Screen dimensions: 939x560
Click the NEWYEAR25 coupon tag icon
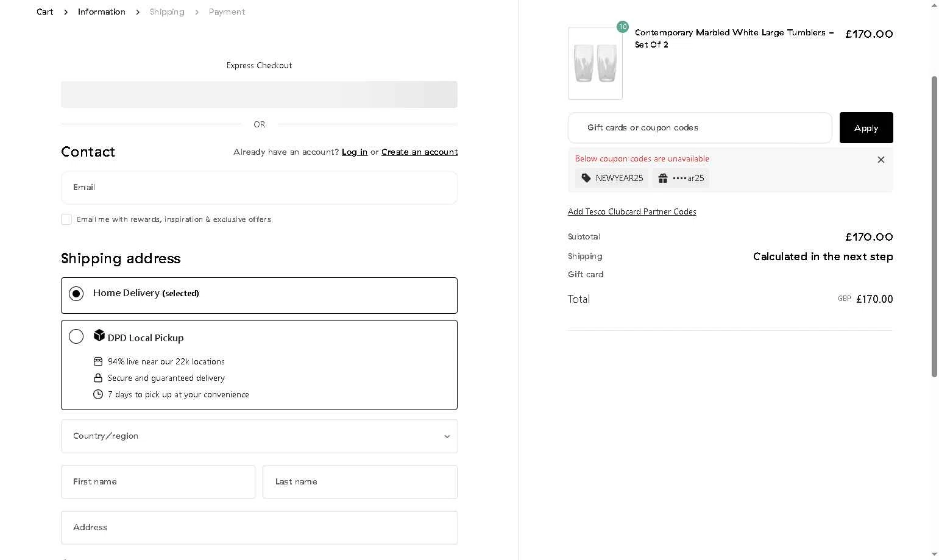coord(586,178)
